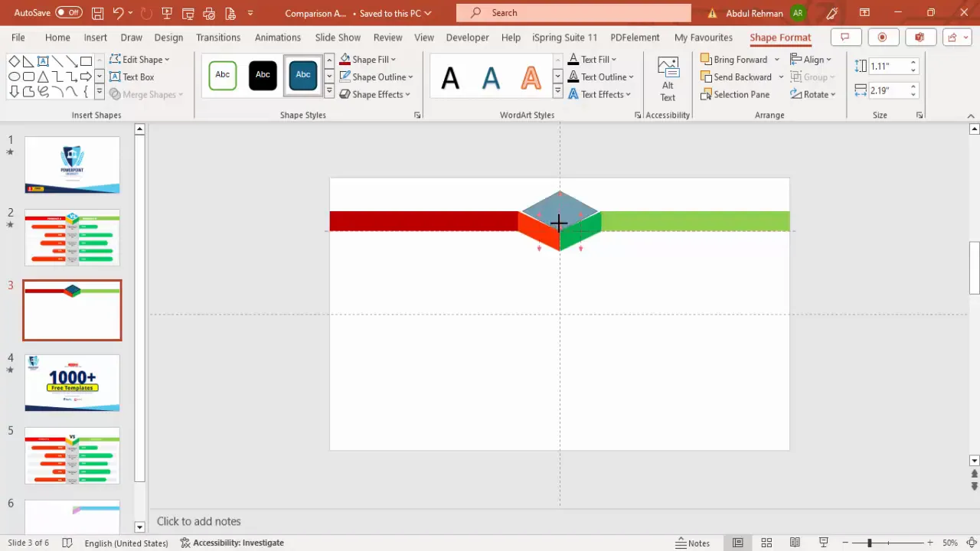Select slide 2 thumbnail

(72, 237)
